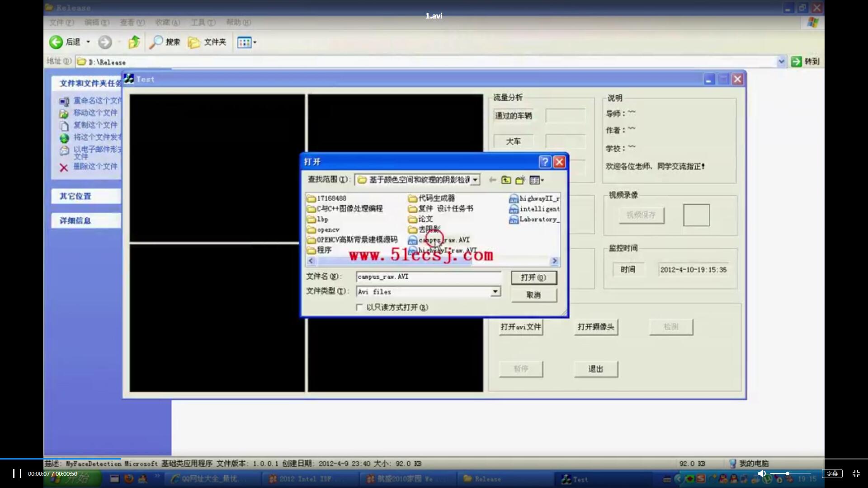Open the view menu icon in open dialog
Screen dimensions: 868x488
click(536, 180)
